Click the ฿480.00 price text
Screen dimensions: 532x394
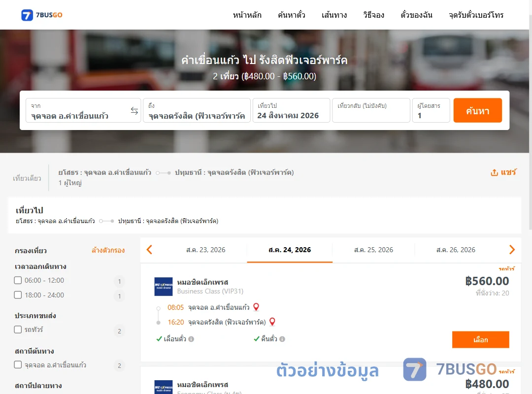click(x=487, y=384)
